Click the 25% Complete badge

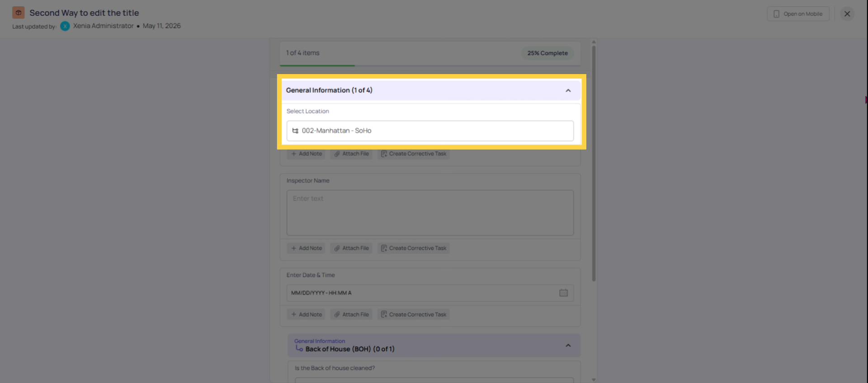coord(547,53)
